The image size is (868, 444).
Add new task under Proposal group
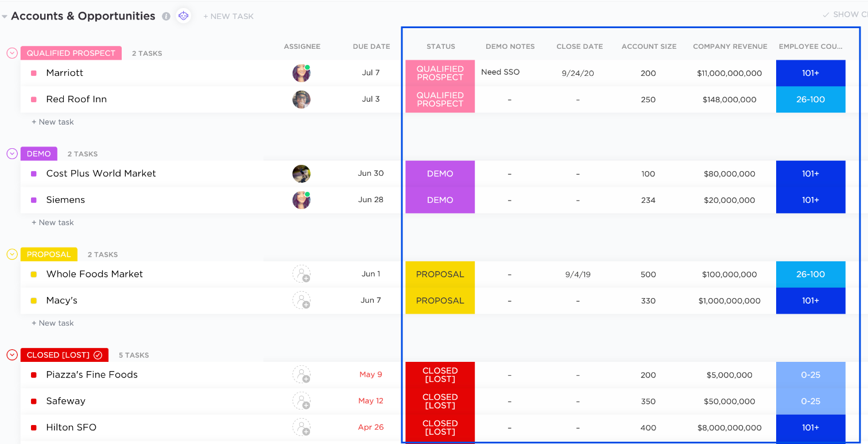click(x=53, y=323)
